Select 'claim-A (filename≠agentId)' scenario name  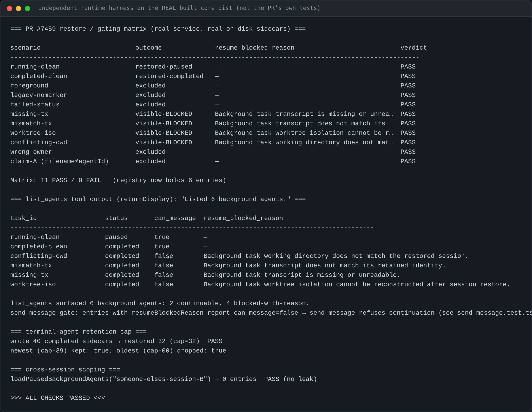pos(60,161)
